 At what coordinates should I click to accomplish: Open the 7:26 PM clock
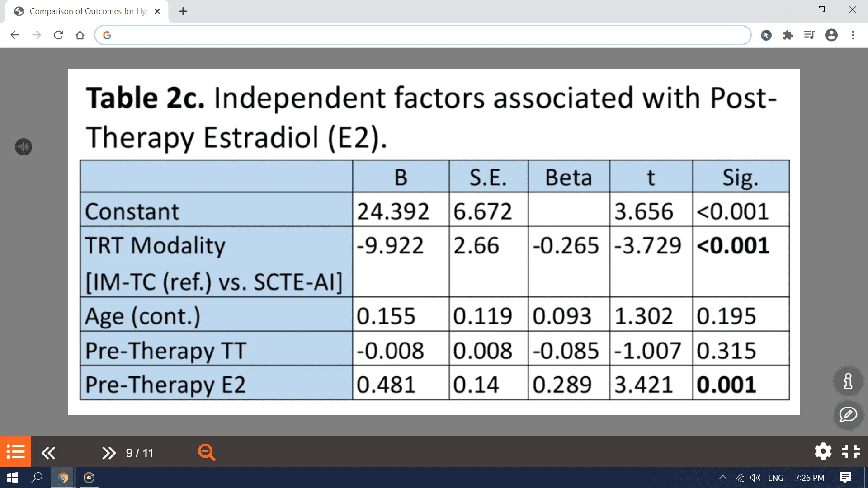(810, 478)
